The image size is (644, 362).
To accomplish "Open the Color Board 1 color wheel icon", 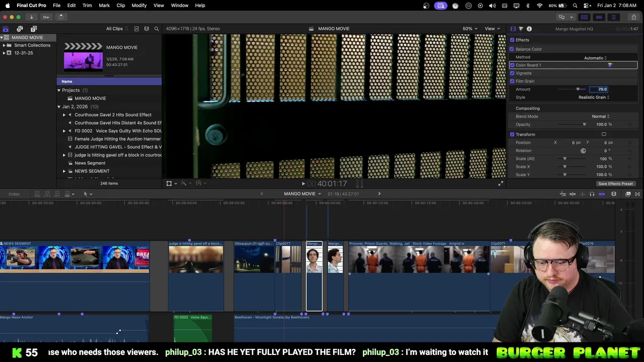I will 610,65.
